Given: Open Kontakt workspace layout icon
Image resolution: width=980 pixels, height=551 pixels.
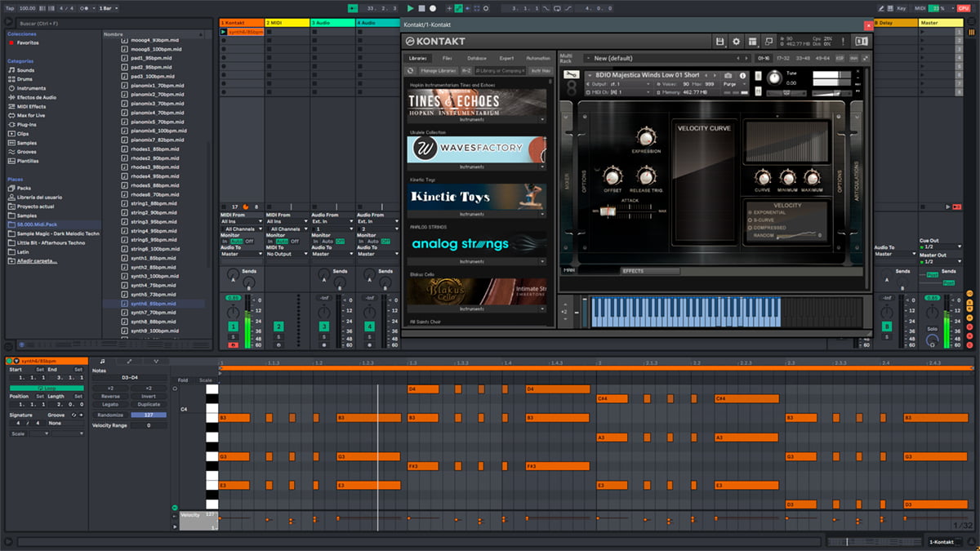Looking at the screenshot, I should tap(752, 41).
